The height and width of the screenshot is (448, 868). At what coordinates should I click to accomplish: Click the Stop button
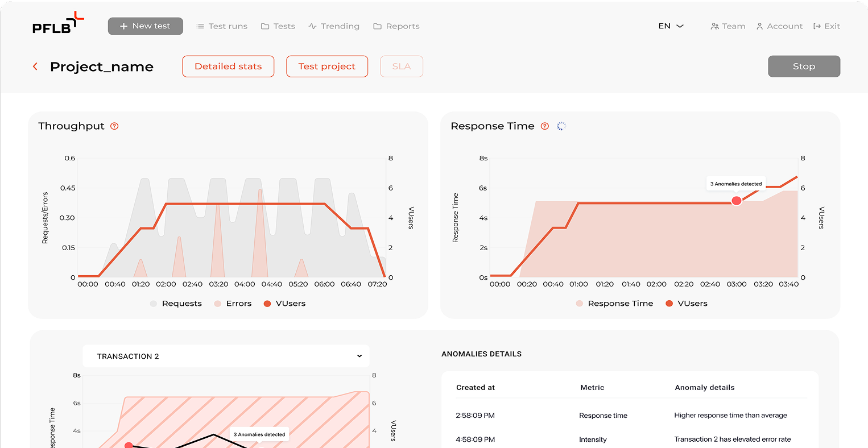pyautogui.click(x=804, y=67)
